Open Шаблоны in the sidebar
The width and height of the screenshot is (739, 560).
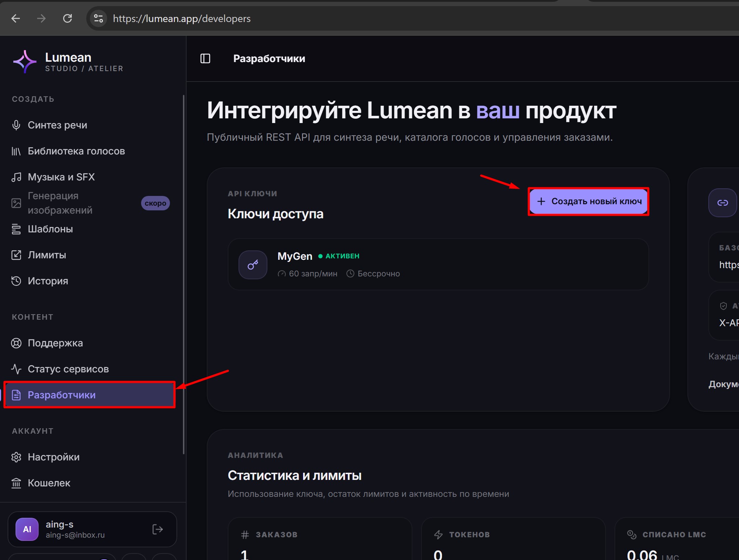point(93,229)
